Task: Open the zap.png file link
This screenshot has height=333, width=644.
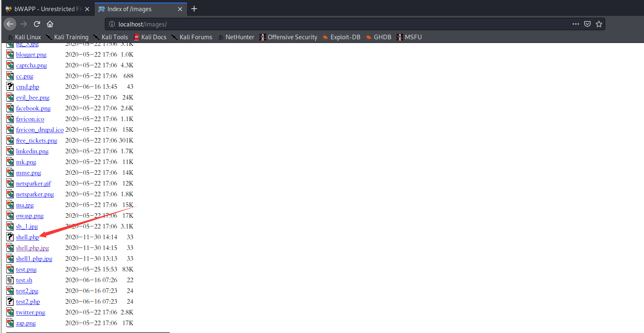Action: [26, 323]
